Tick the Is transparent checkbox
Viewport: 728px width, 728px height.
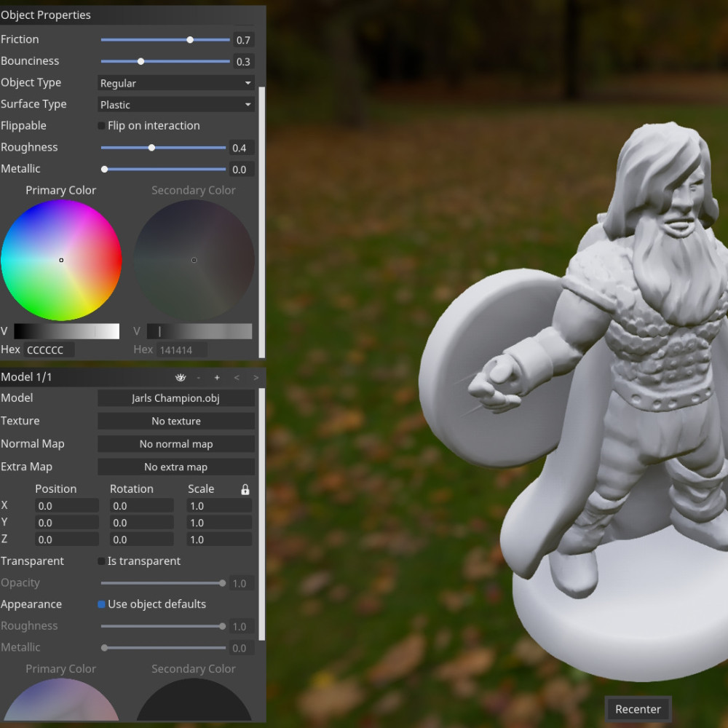pyautogui.click(x=101, y=561)
